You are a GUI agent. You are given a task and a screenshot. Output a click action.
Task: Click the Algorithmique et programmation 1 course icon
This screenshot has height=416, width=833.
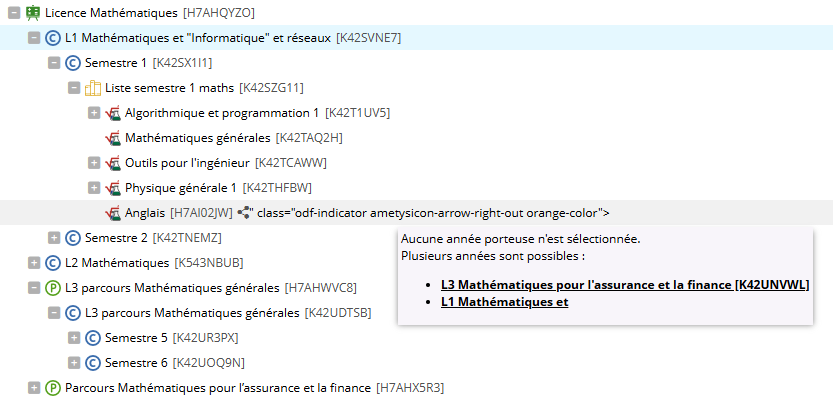pyautogui.click(x=113, y=113)
